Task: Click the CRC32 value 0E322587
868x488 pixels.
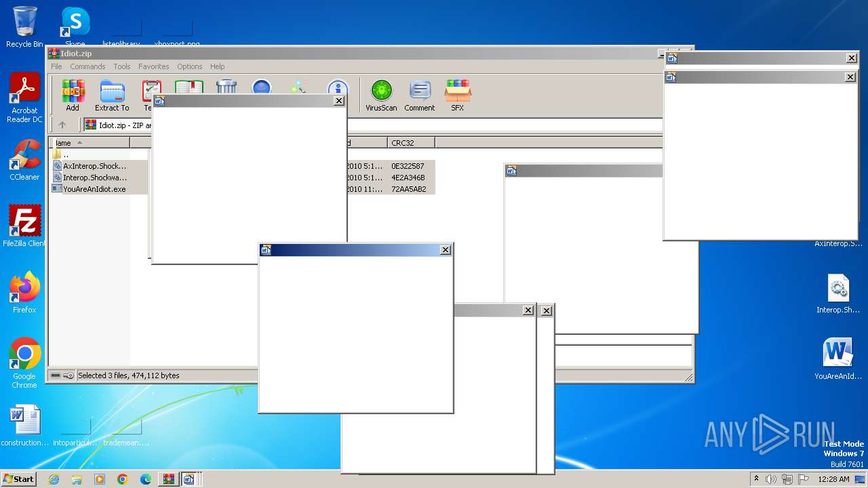Action: (408, 166)
